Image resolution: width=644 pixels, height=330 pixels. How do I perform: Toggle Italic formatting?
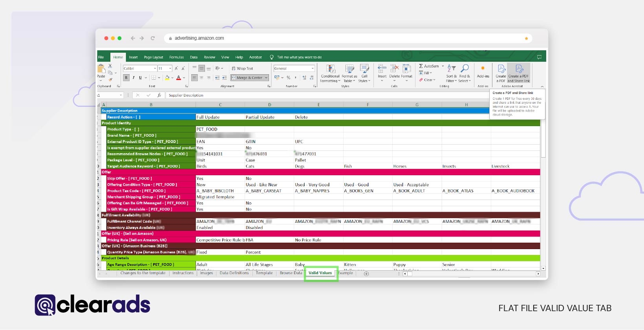coord(133,78)
